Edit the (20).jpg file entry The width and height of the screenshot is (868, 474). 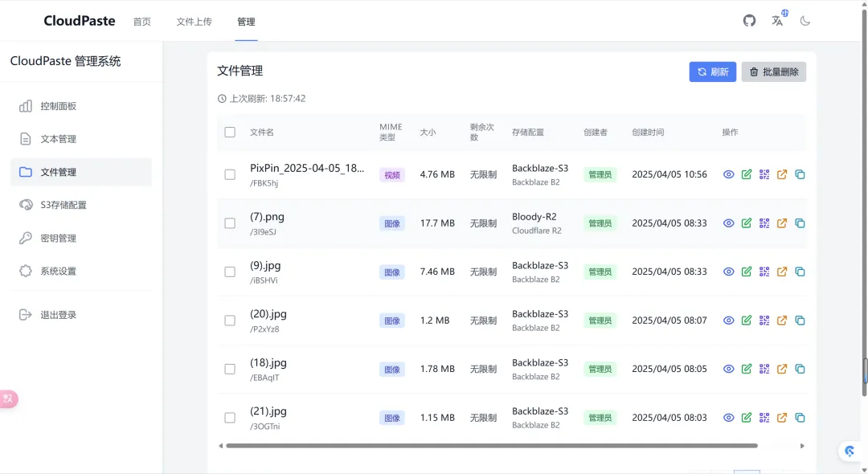point(746,321)
